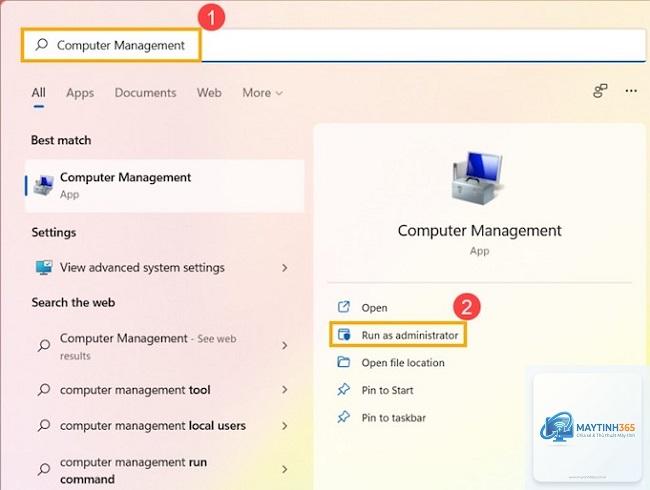
Task: Click magnifier icon beside local users suggestion
Action: coord(44,425)
